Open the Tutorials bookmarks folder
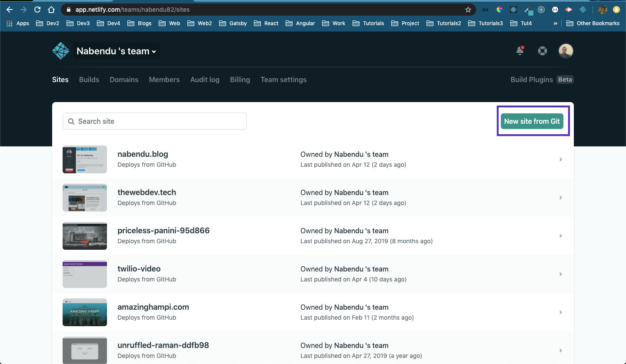 368,23
